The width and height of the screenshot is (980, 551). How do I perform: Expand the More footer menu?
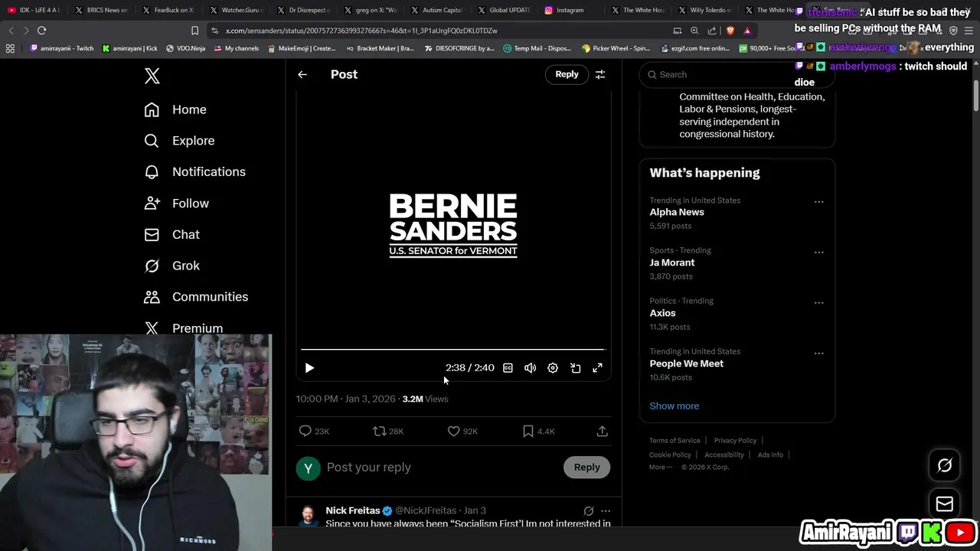pyautogui.click(x=661, y=467)
